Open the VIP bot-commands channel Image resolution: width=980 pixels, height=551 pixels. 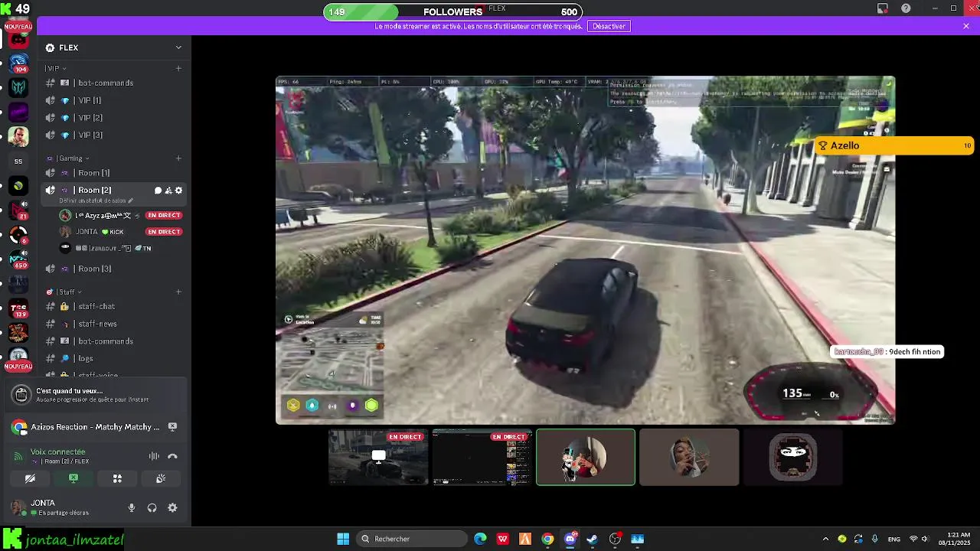114,83
